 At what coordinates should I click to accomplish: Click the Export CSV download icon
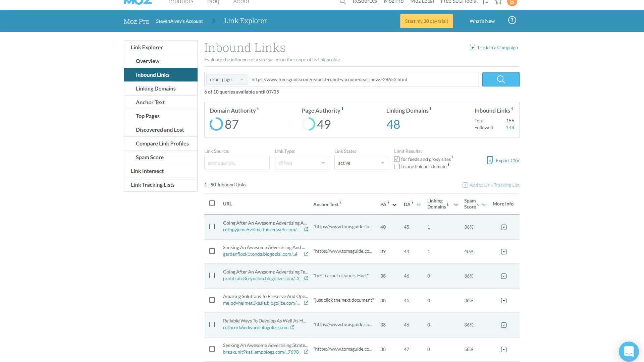coord(490,160)
